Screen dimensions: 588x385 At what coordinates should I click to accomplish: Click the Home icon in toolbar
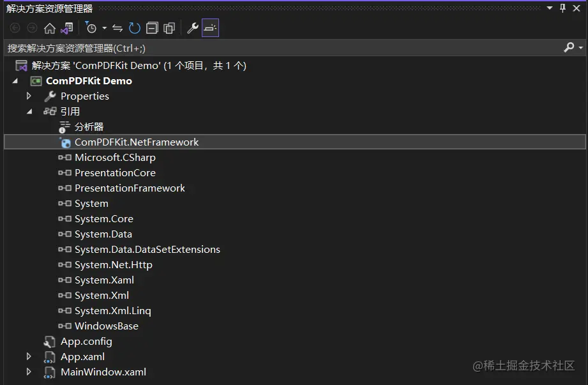tap(49, 28)
